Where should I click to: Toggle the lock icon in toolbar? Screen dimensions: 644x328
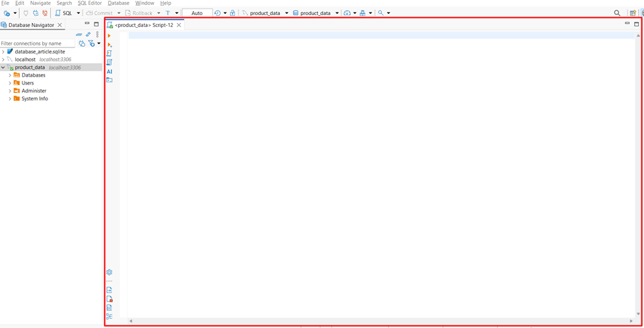(233, 13)
